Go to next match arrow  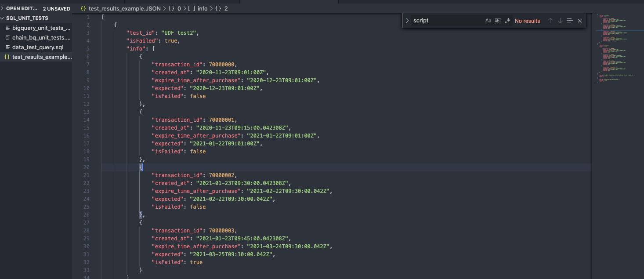560,21
